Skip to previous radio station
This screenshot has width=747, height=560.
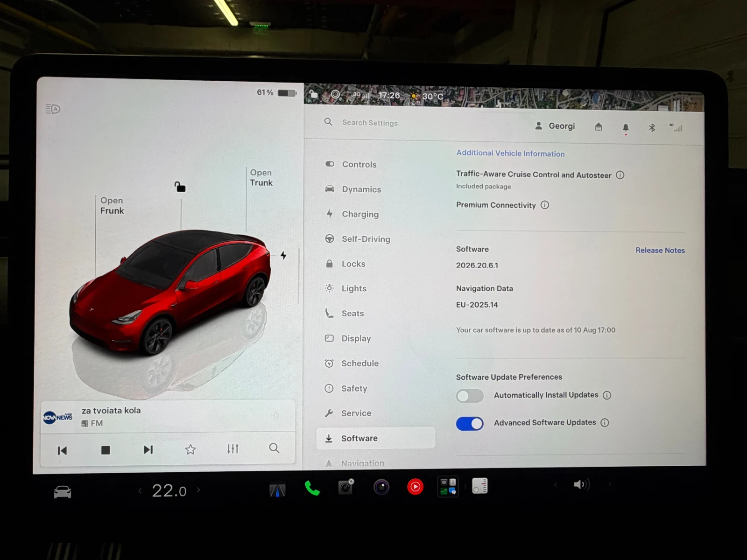pos(62,450)
